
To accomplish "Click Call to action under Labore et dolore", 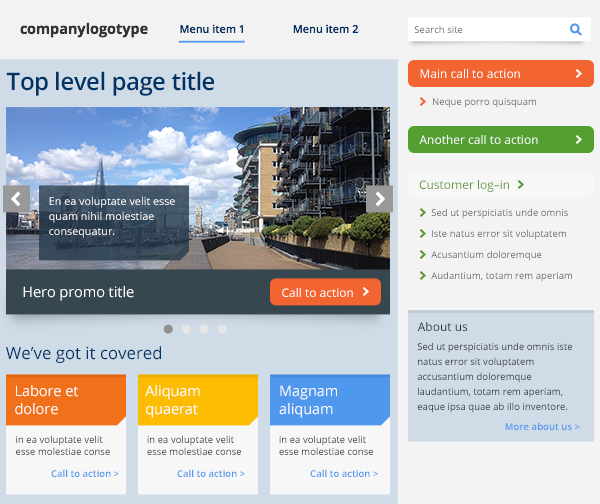I will tap(85, 473).
